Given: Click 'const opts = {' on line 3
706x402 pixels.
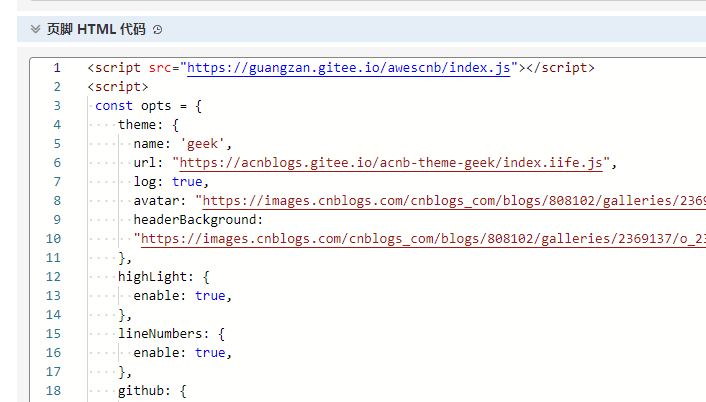Looking at the screenshot, I should [148, 106].
